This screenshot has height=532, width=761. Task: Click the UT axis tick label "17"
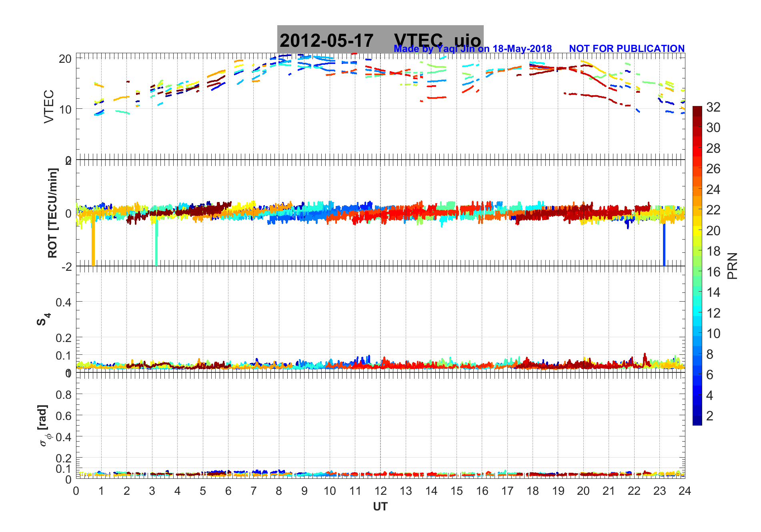507,491
